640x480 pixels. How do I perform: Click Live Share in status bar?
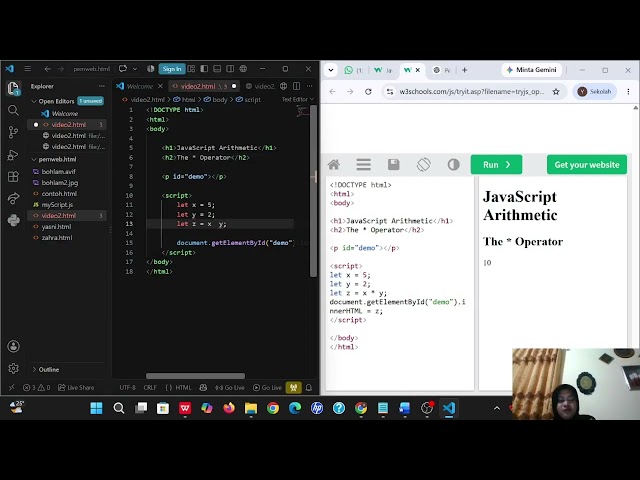pyautogui.click(x=76, y=387)
